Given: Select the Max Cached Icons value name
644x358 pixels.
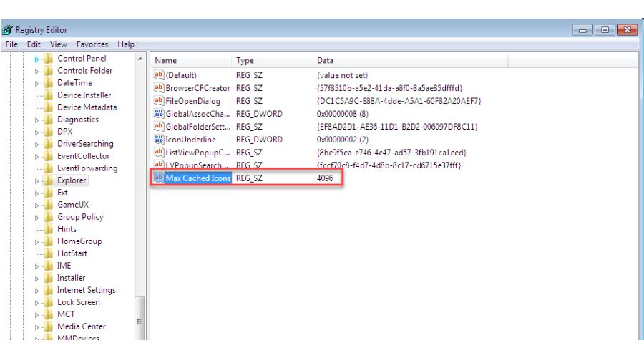Looking at the screenshot, I should [198, 178].
